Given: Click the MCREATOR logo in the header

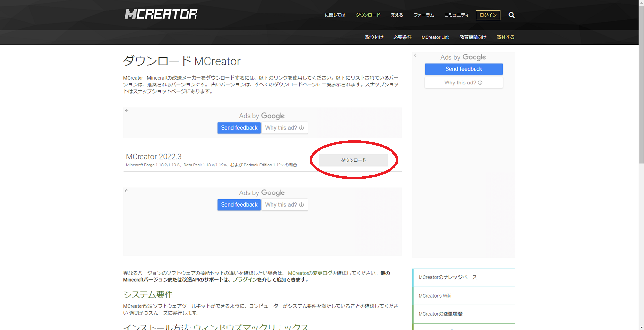Looking at the screenshot, I should click(161, 14).
